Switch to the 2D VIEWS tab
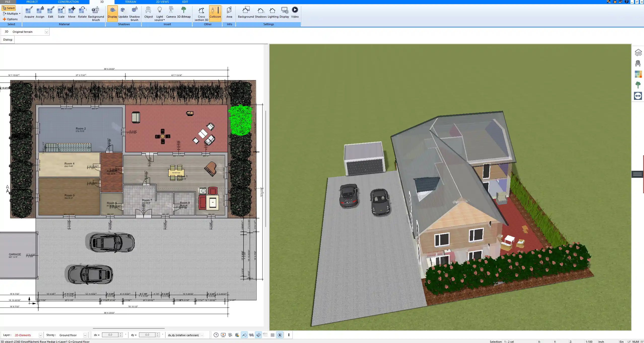The width and height of the screenshot is (644, 343). pos(162,2)
